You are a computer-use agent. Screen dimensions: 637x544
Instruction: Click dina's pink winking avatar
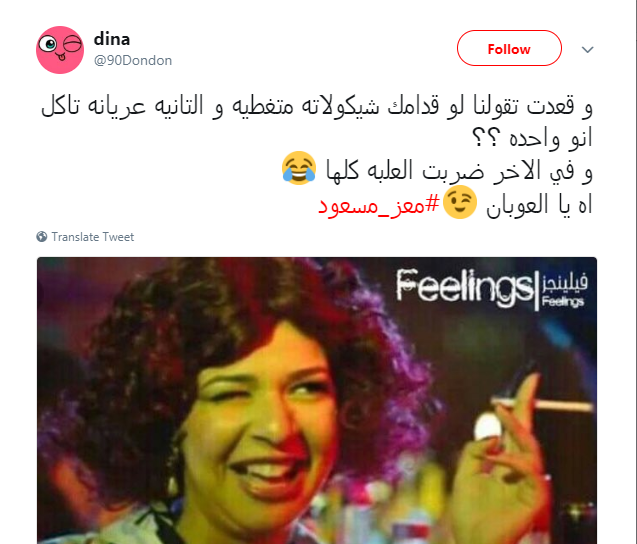pyautogui.click(x=60, y=50)
